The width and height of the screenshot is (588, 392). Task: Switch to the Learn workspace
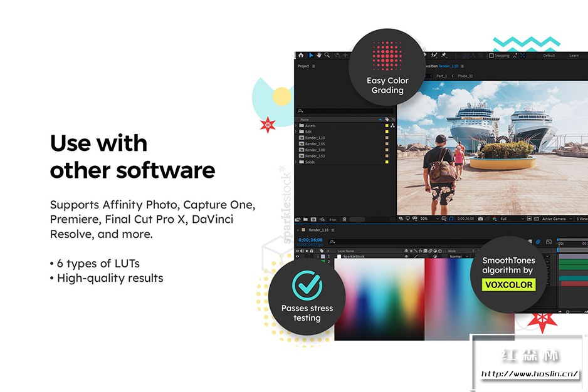pyautogui.click(x=574, y=56)
